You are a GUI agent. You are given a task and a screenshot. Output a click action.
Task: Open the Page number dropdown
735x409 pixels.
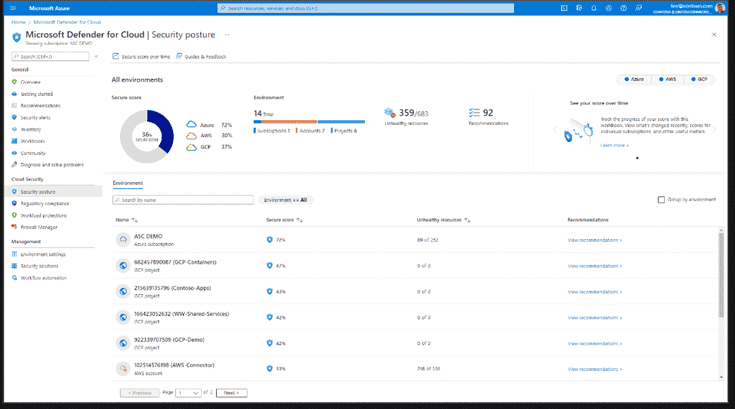188,393
